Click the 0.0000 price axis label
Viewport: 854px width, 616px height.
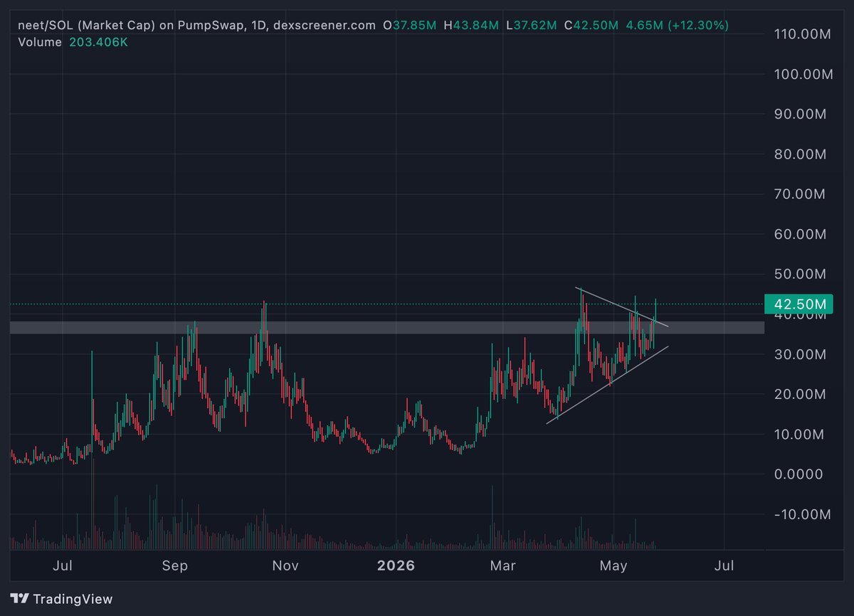[x=798, y=474]
